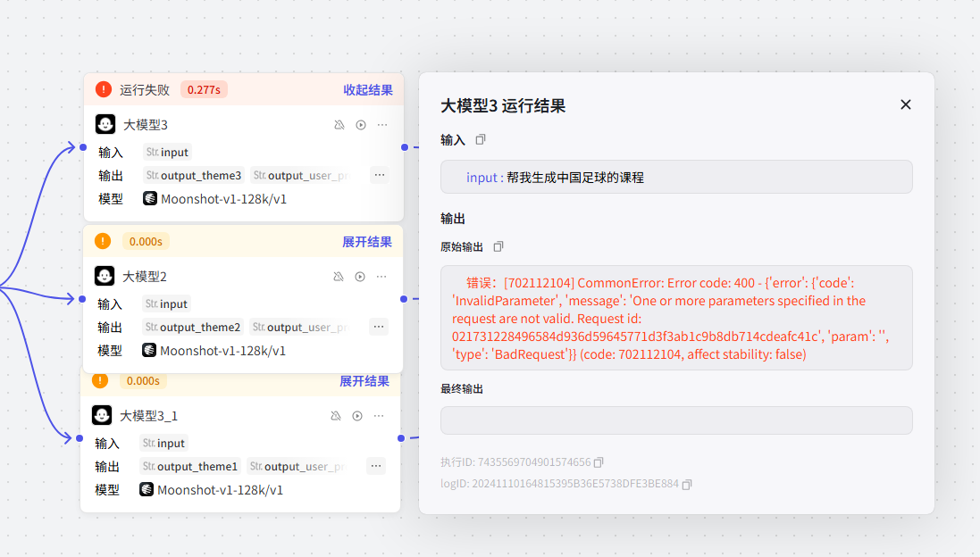The height and width of the screenshot is (557, 980).
Task: Select the output_user_pr tag on 大模型2
Action: (x=299, y=328)
